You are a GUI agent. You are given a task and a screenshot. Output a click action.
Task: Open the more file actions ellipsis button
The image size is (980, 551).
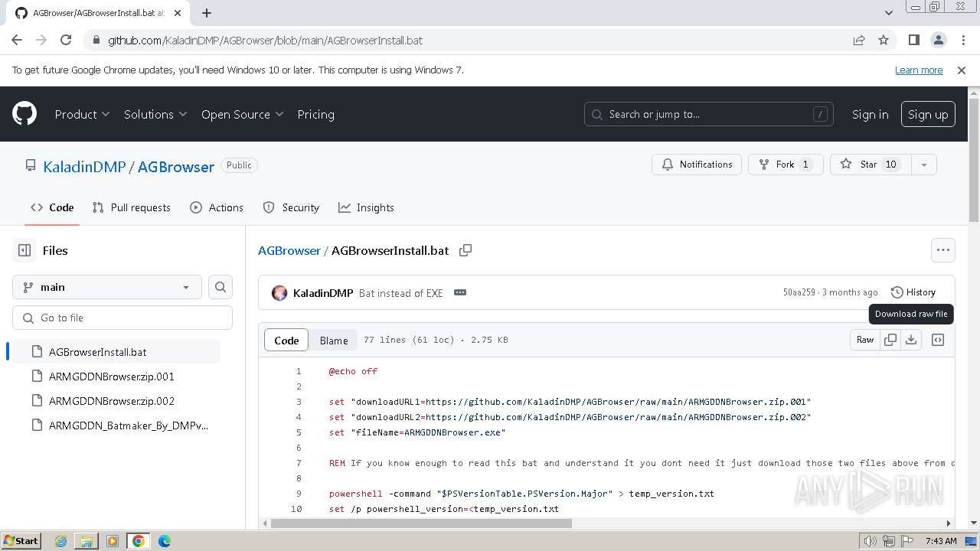pyautogui.click(x=943, y=250)
